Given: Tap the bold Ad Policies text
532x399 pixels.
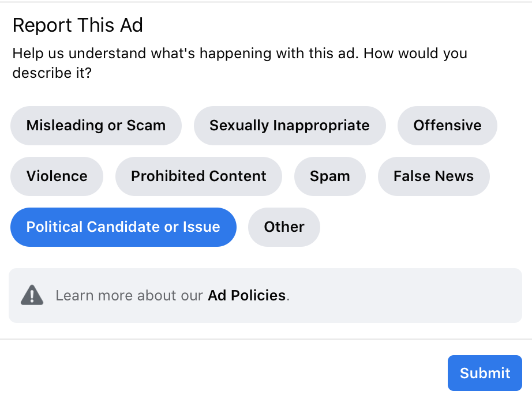Looking at the screenshot, I should [x=247, y=296].
